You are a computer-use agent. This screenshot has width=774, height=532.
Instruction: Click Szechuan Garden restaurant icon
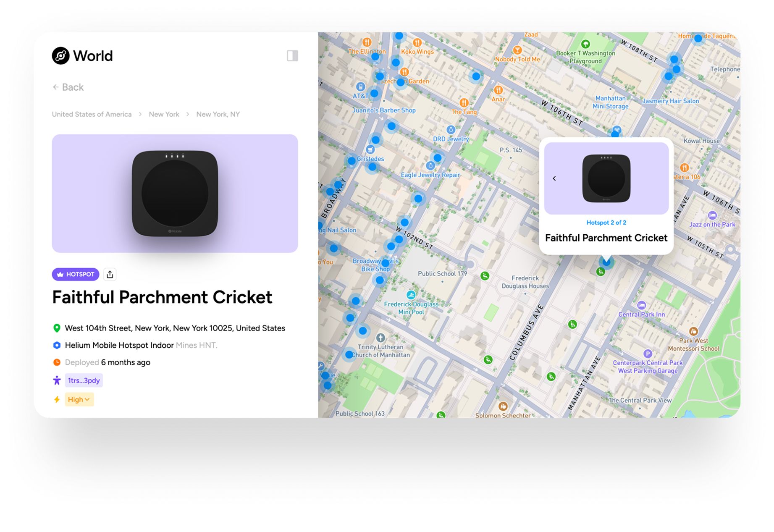click(404, 72)
